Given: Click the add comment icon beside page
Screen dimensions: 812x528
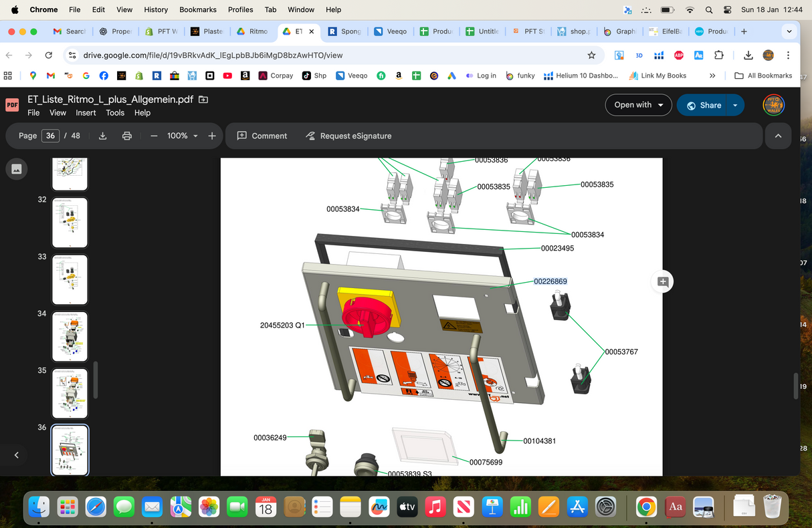Looking at the screenshot, I should 663,282.
